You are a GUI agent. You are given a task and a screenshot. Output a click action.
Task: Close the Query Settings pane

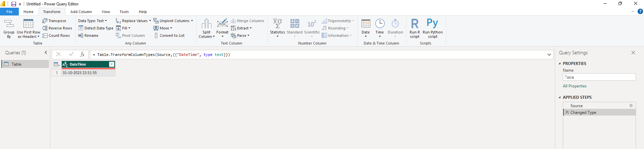(x=633, y=53)
